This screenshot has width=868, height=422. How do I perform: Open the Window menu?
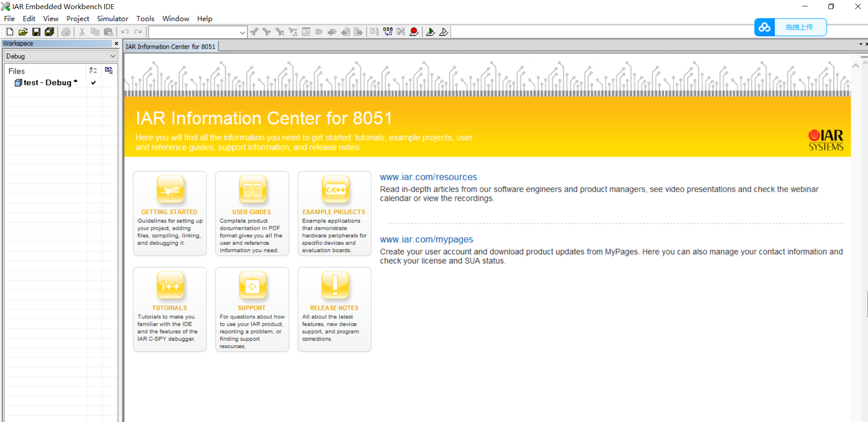click(176, 19)
